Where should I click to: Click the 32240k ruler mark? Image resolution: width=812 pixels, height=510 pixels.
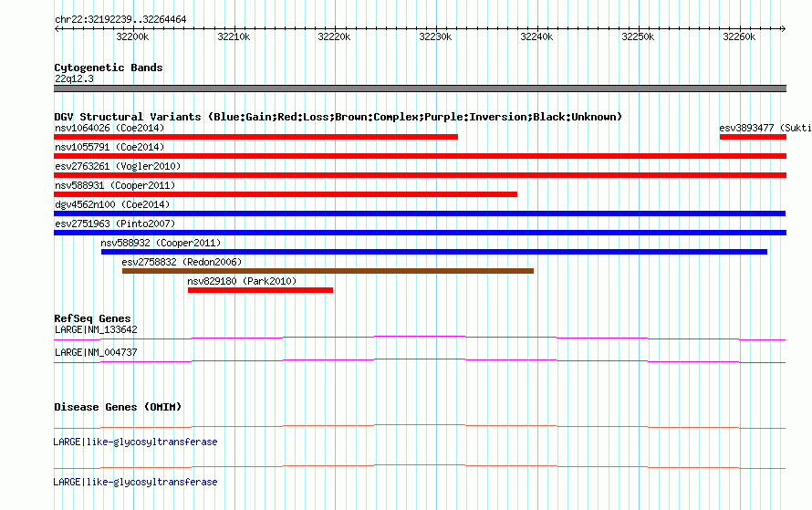(536, 36)
